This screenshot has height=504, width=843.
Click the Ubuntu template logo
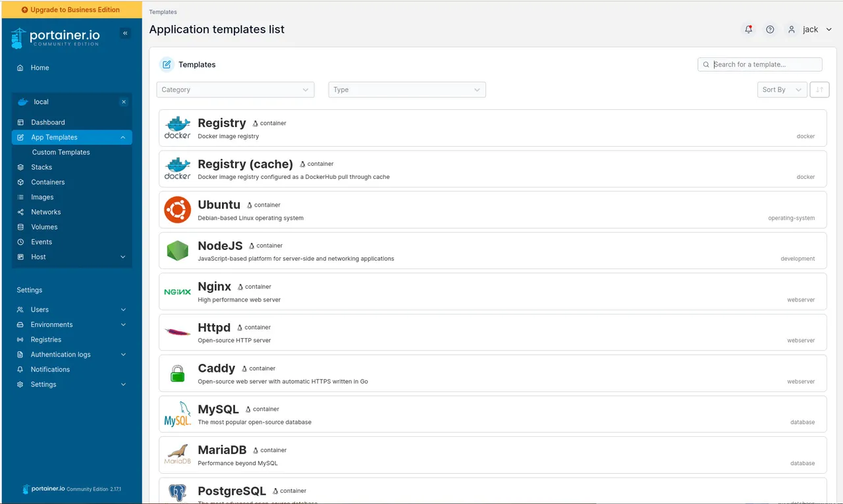(x=177, y=210)
